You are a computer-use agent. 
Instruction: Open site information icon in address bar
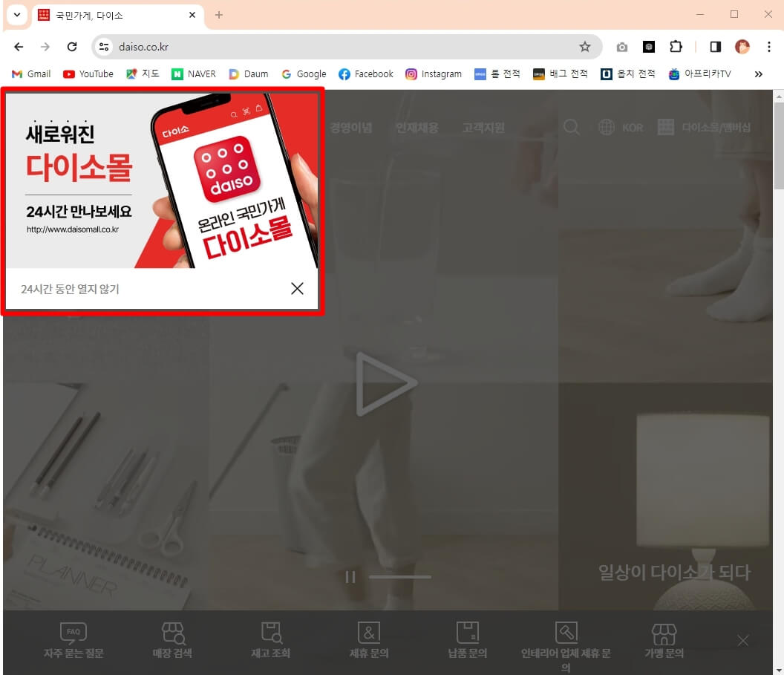(x=104, y=47)
